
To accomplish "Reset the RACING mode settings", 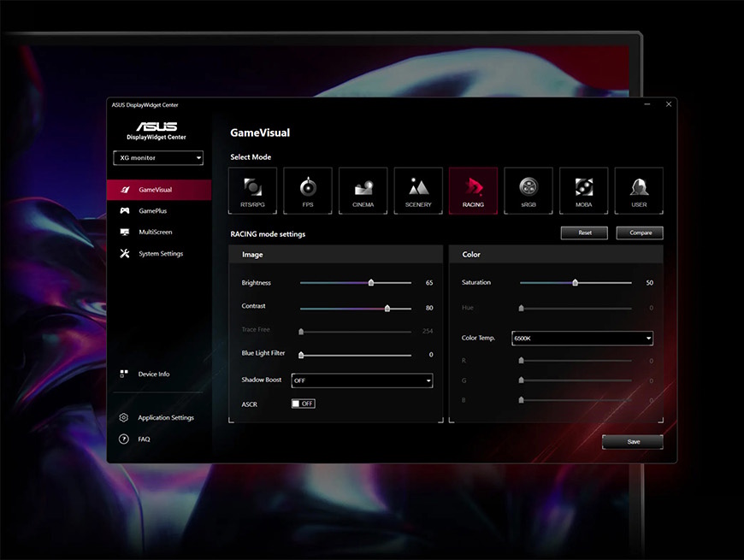I will pos(584,233).
